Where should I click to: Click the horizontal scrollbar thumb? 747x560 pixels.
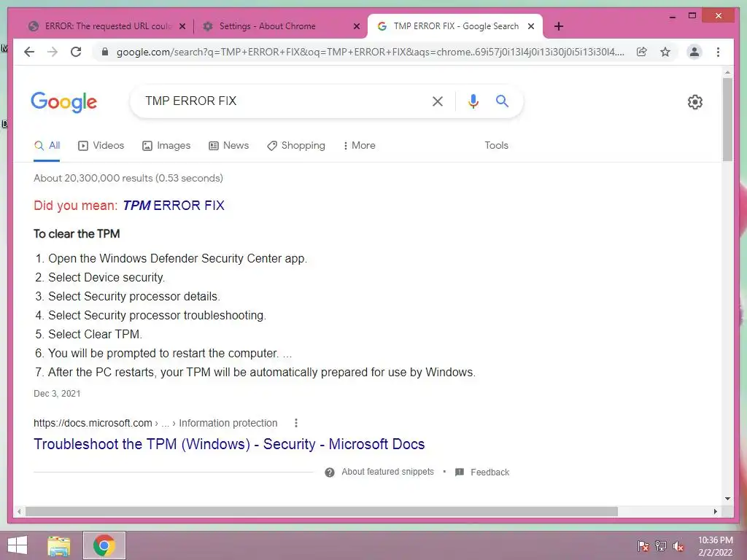(322, 511)
